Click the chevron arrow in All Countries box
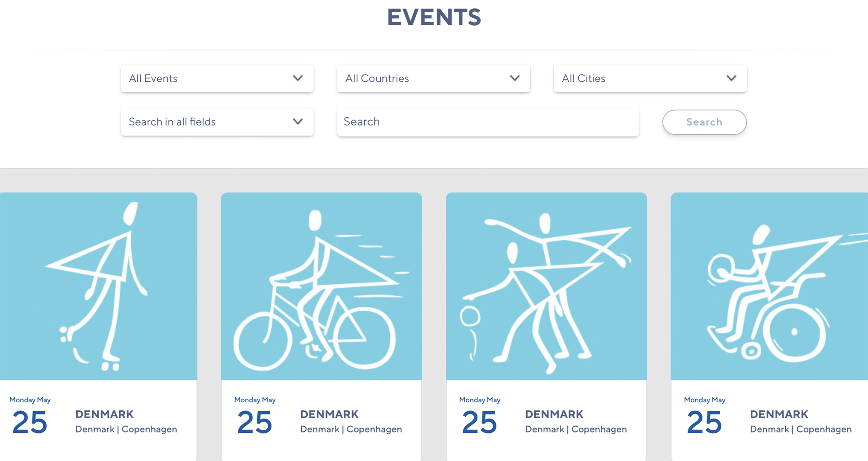868x461 pixels. 514,78
